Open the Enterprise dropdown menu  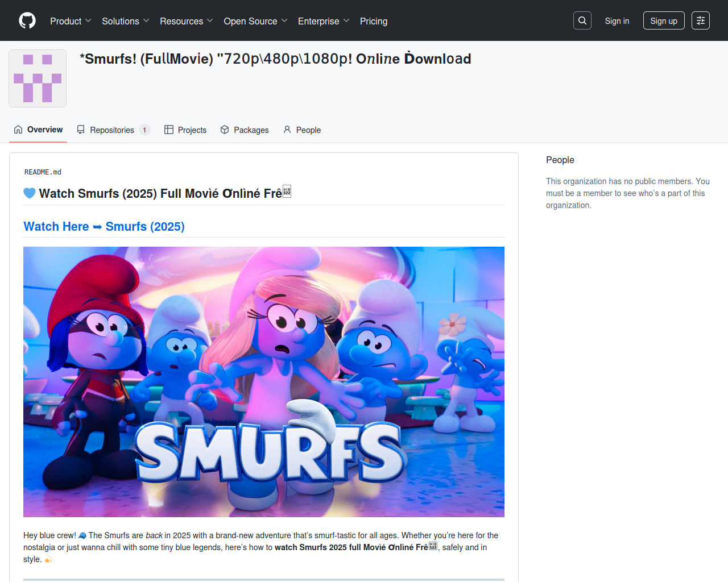[323, 21]
